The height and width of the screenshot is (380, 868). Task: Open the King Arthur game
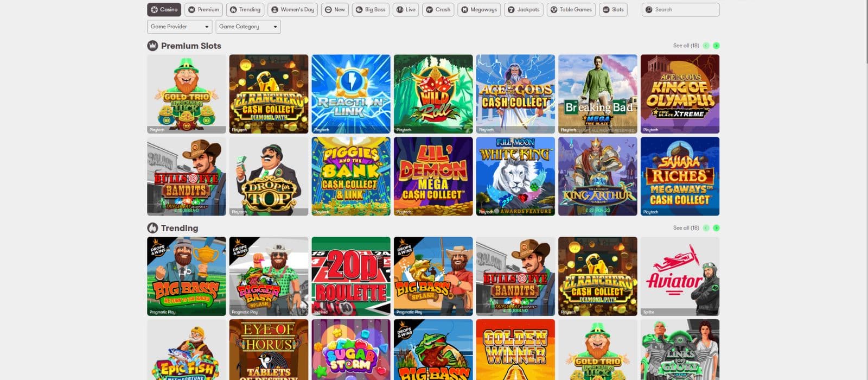point(598,176)
